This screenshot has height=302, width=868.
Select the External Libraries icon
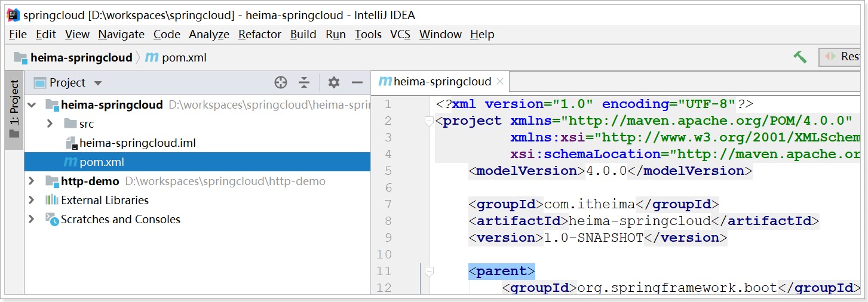click(51, 200)
